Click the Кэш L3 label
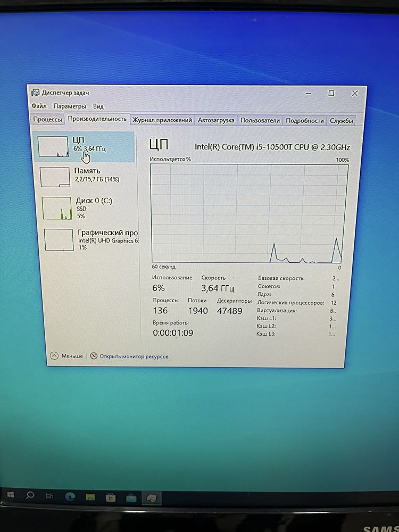Screen dimensions: 399x532 [265, 334]
